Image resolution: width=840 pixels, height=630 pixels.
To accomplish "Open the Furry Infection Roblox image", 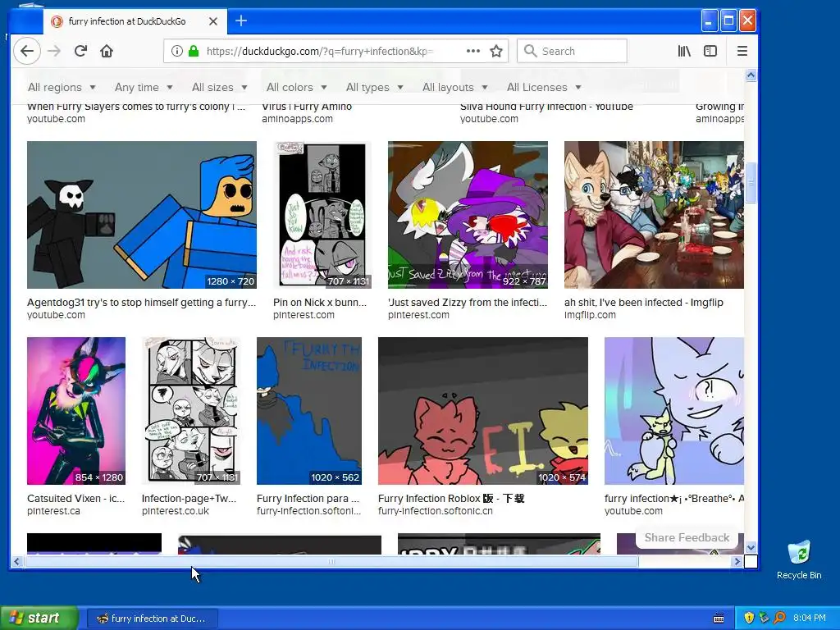I will (482, 411).
